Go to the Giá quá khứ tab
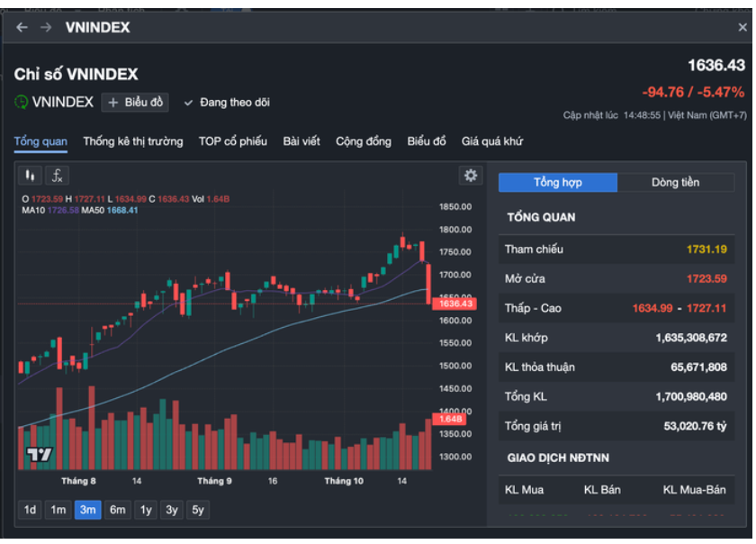The width and height of the screenshot is (756, 544). tap(492, 141)
